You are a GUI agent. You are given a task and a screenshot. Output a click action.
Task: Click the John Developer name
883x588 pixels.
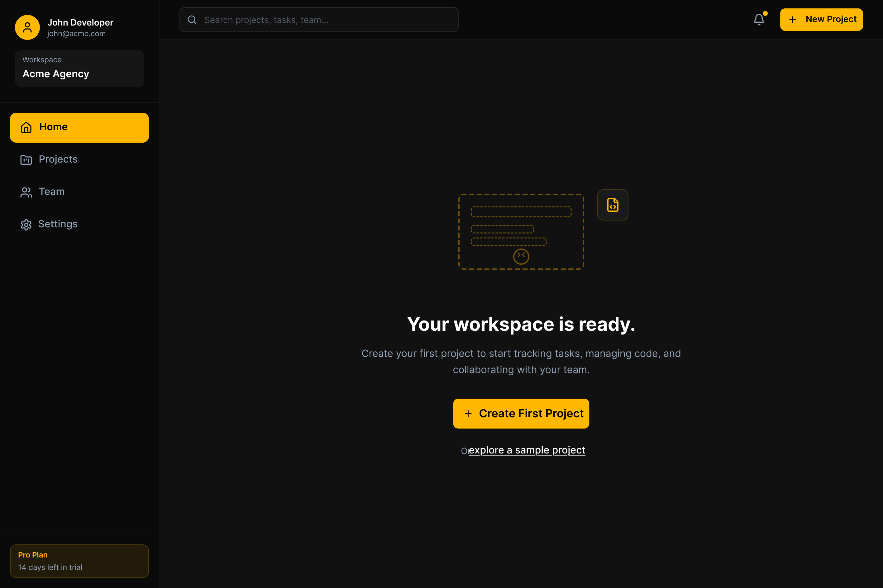[x=80, y=22]
